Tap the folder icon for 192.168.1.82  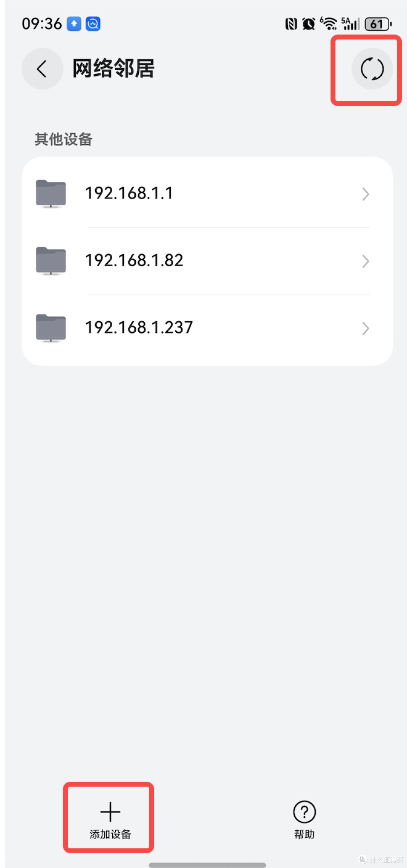pyautogui.click(x=51, y=261)
